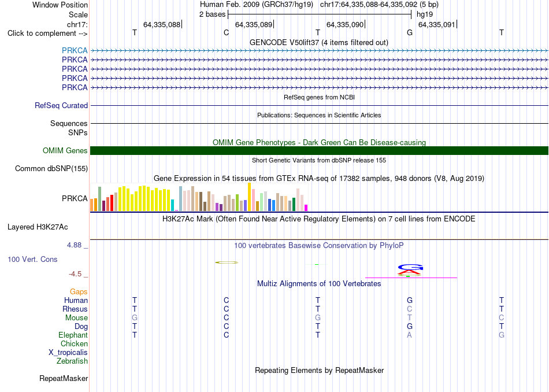The image size is (549, 392).
Task: Click the yellow ring glyph in PhyloP track
Action: (227, 262)
